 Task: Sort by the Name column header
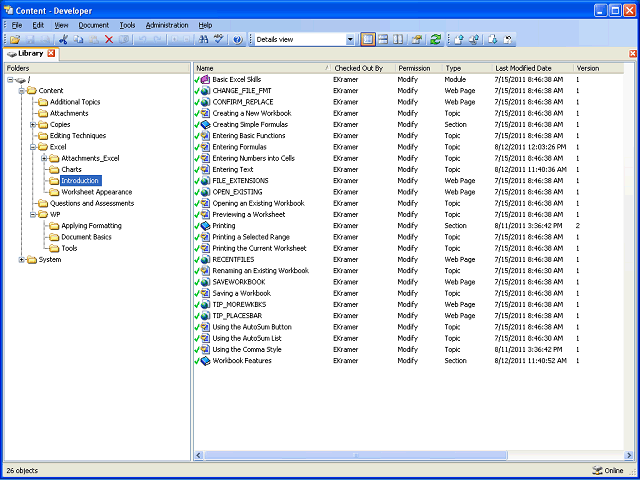(x=262, y=69)
